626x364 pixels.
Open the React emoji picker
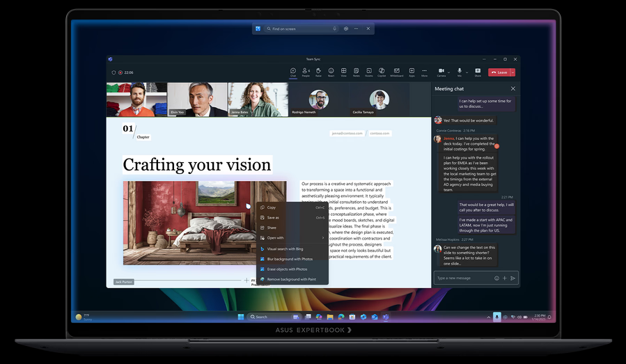point(331,71)
